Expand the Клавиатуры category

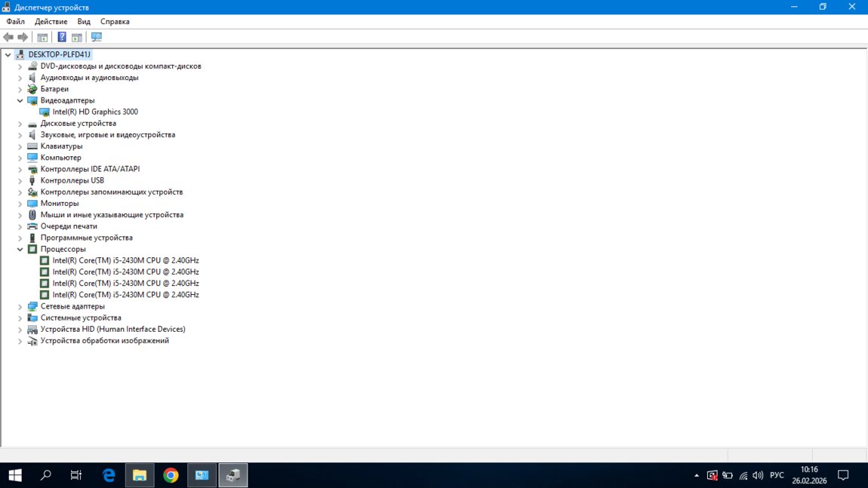click(x=20, y=146)
